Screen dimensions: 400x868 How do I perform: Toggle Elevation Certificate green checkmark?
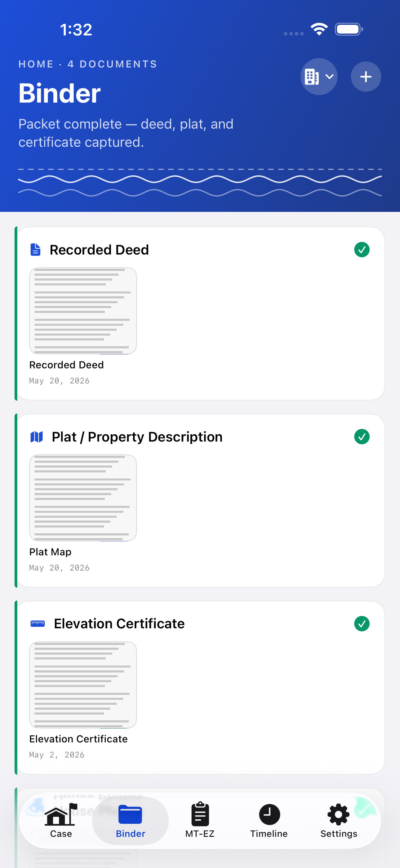(x=362, y=624)
